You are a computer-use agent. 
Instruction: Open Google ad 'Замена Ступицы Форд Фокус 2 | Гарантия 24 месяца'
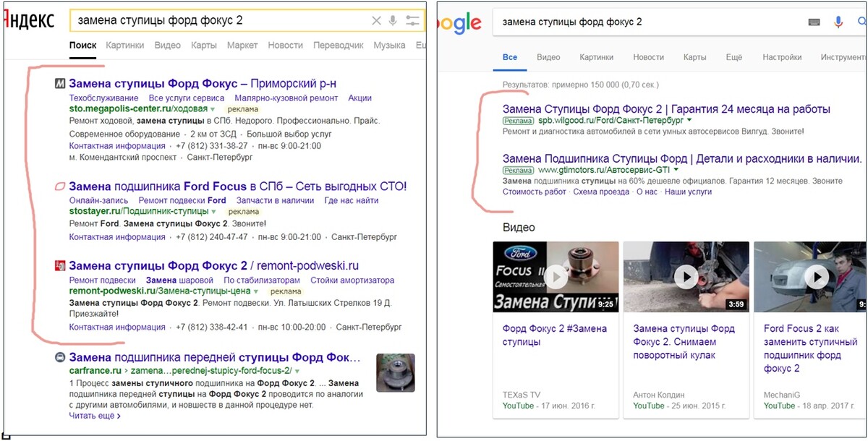[x=666, y=109]
